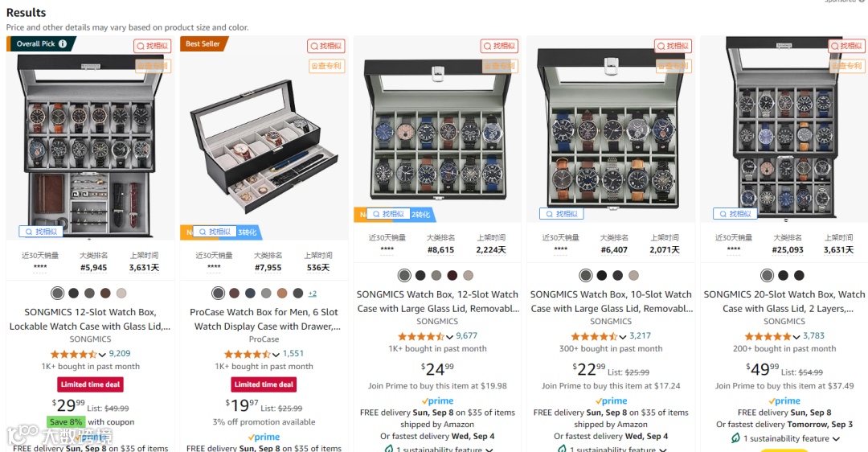
Task: Click bottom 找相似 button on the 10-Slot image
Action: (561, 214)
